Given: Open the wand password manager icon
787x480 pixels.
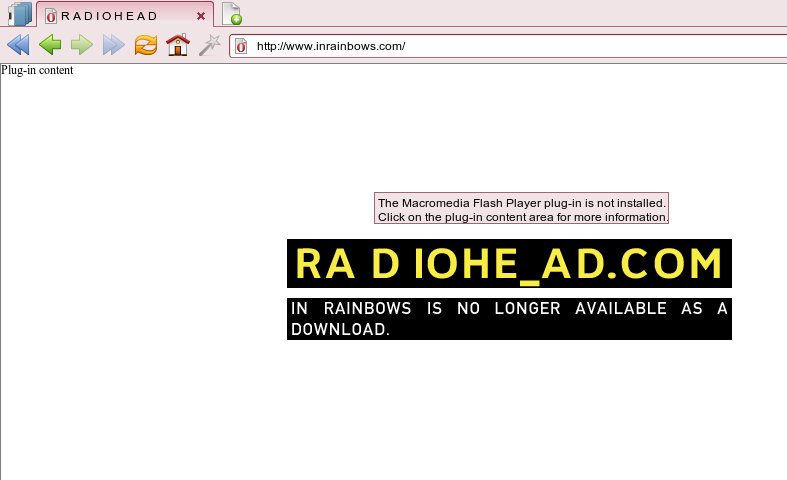Looking at the screenshot, I should (x=210, y=45).
